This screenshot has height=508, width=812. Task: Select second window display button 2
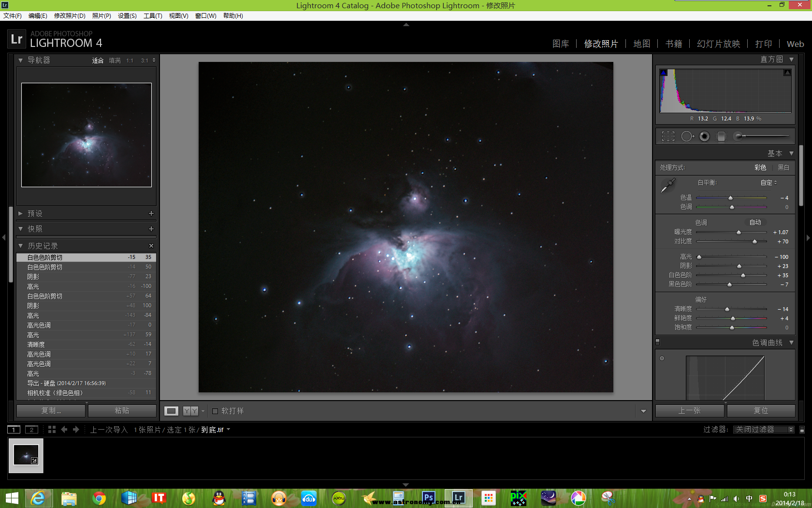(x=31, y=430)
